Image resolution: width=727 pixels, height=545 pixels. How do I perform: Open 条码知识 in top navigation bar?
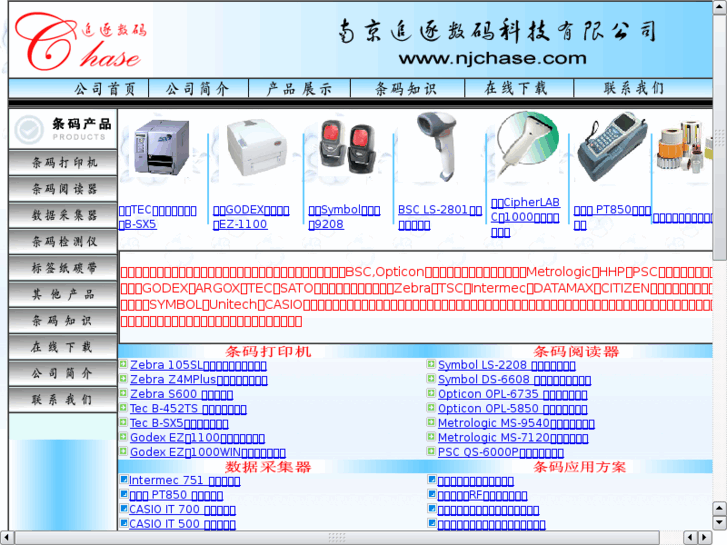[406, 88]
